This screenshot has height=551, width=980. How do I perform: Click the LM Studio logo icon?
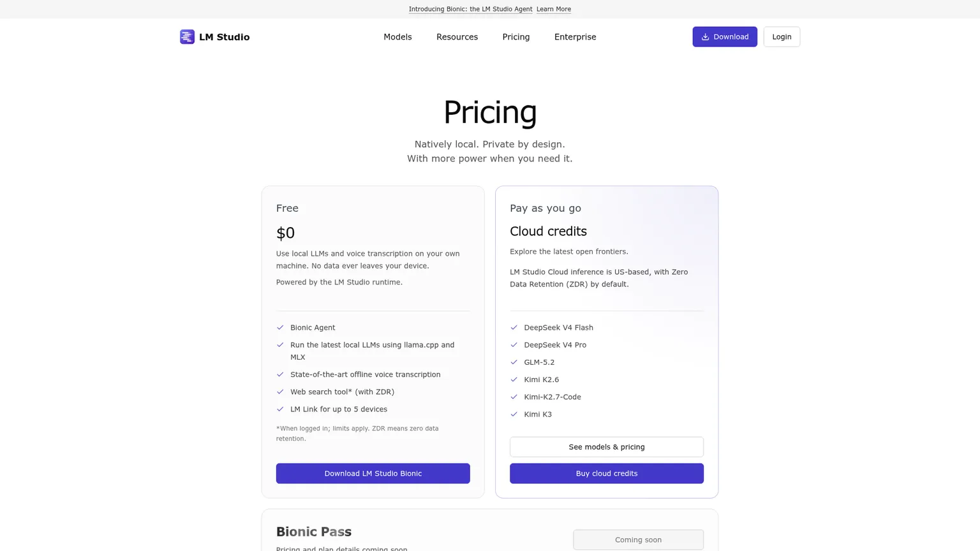click(x=187, y=37)
